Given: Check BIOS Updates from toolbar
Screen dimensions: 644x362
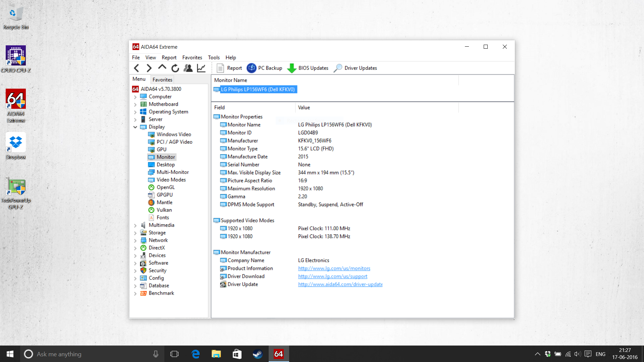Looking at the screenshot, I should point(308,68).
